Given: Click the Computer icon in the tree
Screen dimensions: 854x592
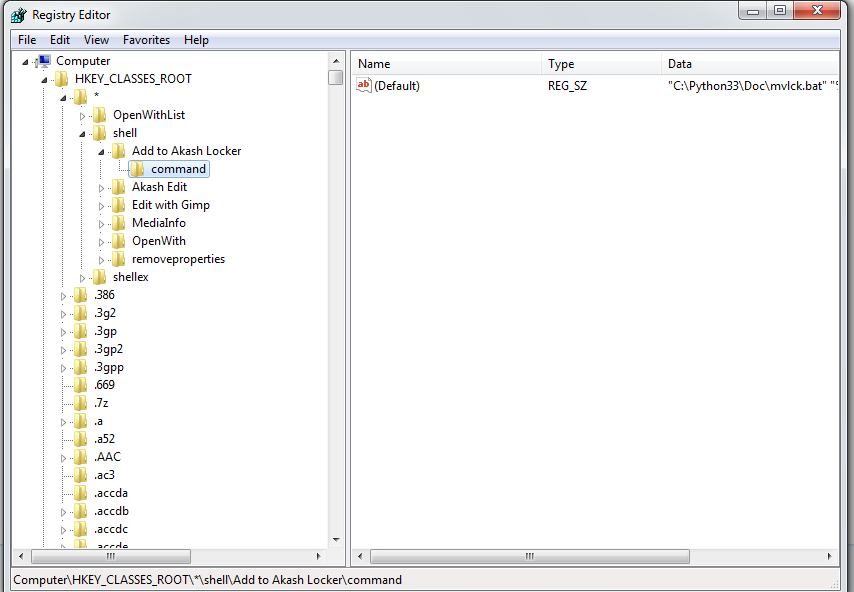Looking at the screenshot, I should click(x=44, y=61).
